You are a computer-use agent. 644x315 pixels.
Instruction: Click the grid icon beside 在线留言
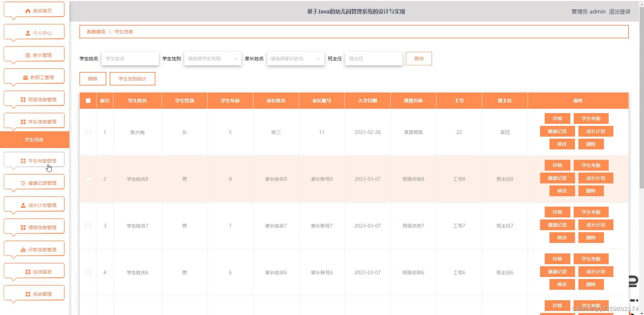click(28, 272)
